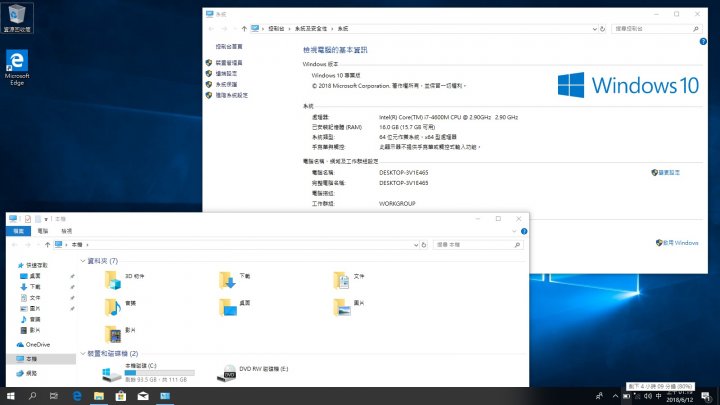Select the System control panel taskbar button
The image size is (720, 405).
tap(165, 396)
